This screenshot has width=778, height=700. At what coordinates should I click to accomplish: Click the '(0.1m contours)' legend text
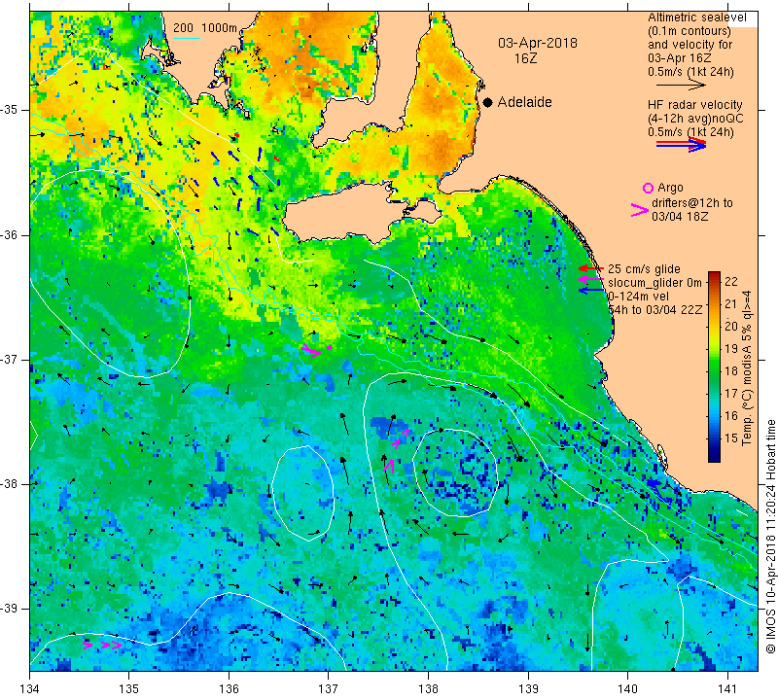pyautogui.click(x=690, y=31)
